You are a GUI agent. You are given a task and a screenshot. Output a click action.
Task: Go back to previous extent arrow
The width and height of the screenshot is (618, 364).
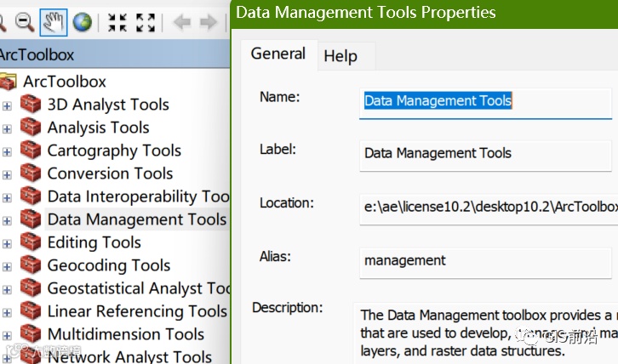point(181,22)
